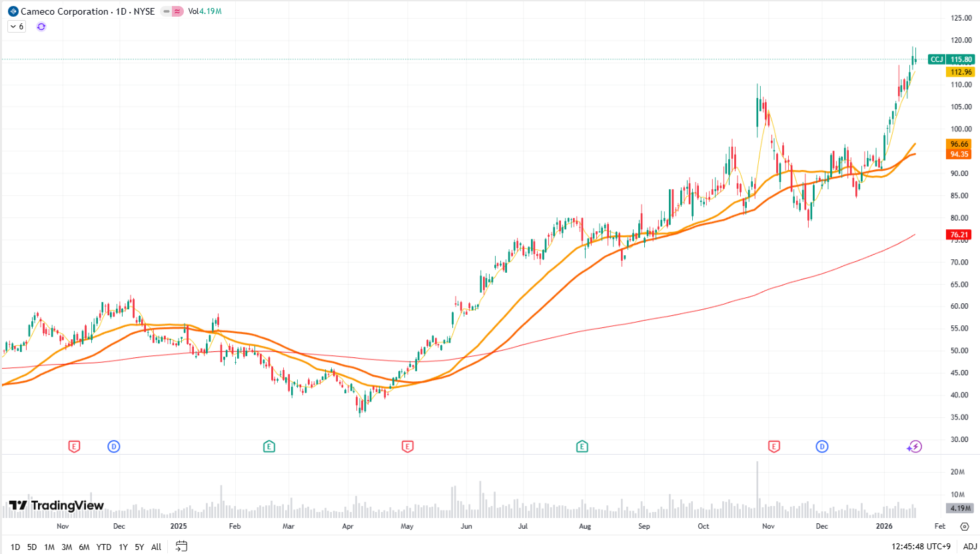The image size is (980, 554).
Task: Select the 5D time range
Action: 32,547
